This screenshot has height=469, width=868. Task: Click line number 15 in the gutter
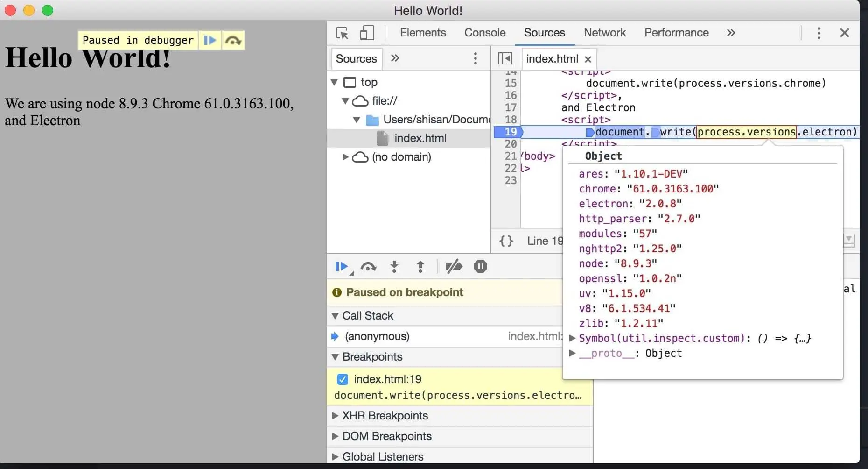tap(511, 83)
